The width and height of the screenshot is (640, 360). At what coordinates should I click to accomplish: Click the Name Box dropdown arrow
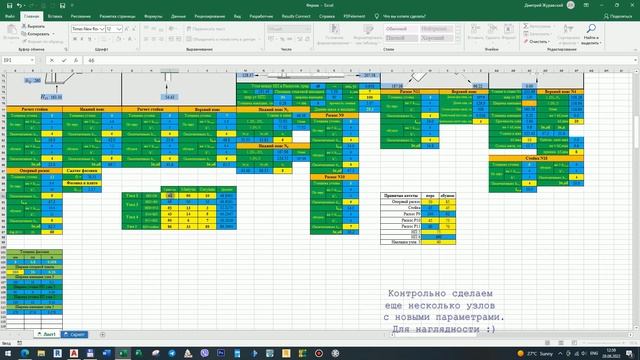click(32, 60)
